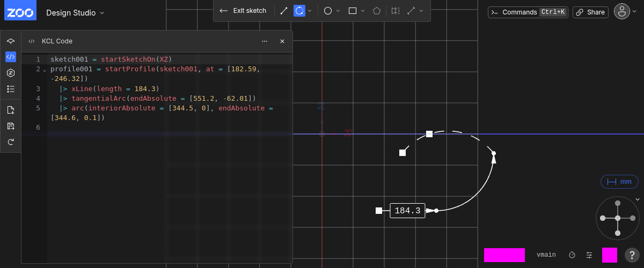Screen dimensions: 644x268
Task: Toggle the KCL Code pane button
Action: tap(11, 57)
